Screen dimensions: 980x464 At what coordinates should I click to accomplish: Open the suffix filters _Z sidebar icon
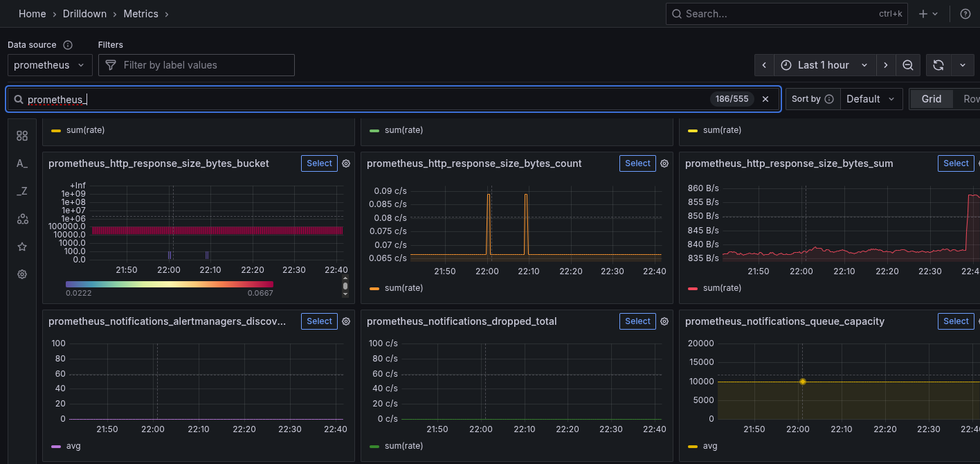tap(22, 191)
